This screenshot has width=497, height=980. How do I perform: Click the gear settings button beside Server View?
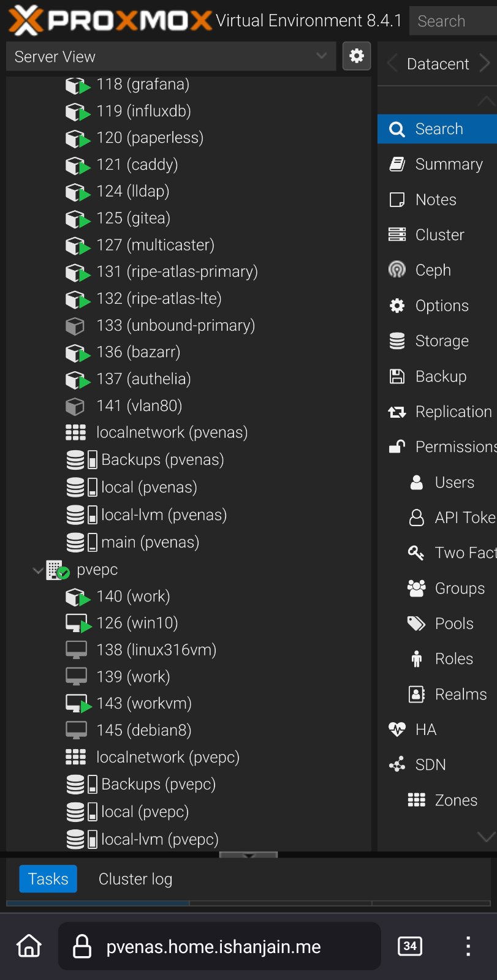tap(356, 56)
